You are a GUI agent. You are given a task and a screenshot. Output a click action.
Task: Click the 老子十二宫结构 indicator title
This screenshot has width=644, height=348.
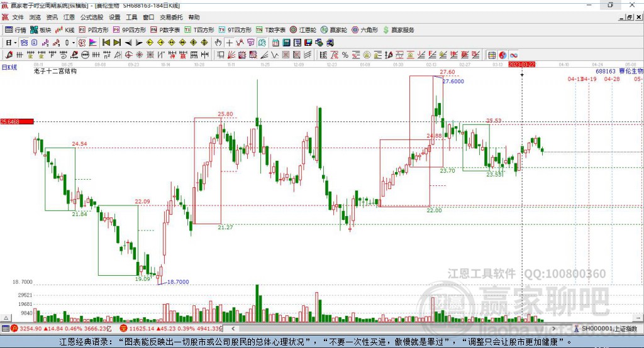55,71
